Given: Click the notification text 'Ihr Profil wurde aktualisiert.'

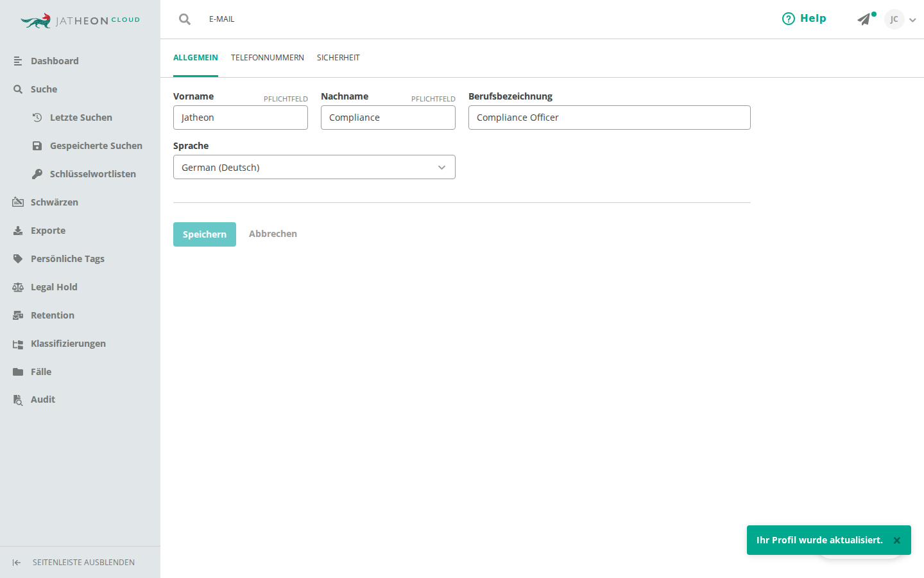Looking at the screenshot, I should 819,540.
